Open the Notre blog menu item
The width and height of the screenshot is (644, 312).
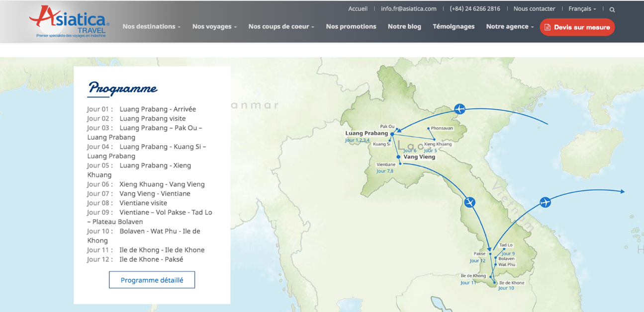pyautogui.click(x=404, y=27)
